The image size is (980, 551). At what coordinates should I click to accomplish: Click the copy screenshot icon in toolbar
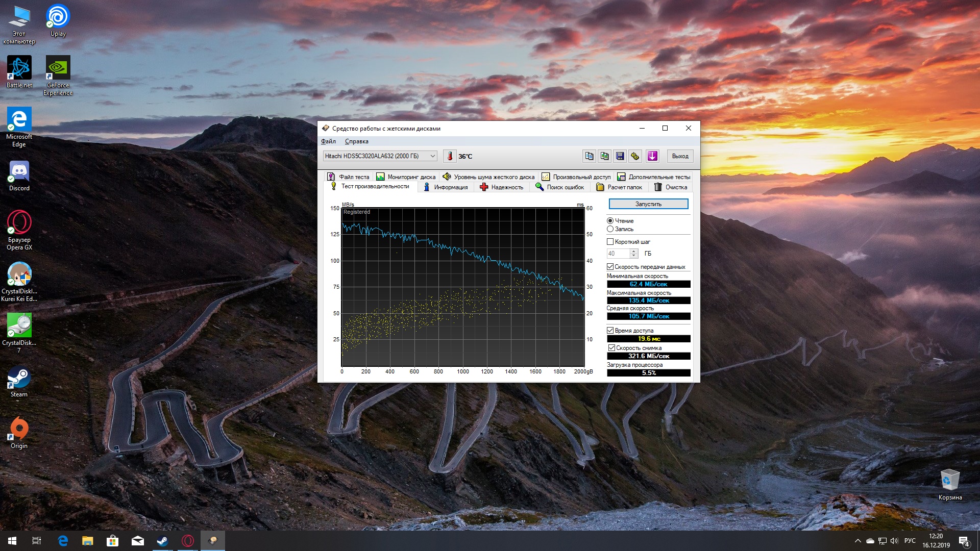(604, 156)
